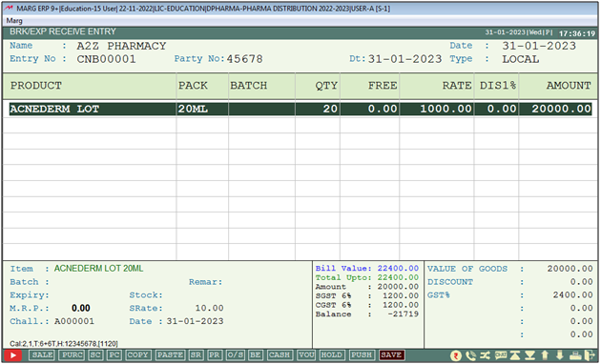This screenshot has width=601, height=364.
Task: Click the jump-to-bottom icon
Action: [529, 355]
